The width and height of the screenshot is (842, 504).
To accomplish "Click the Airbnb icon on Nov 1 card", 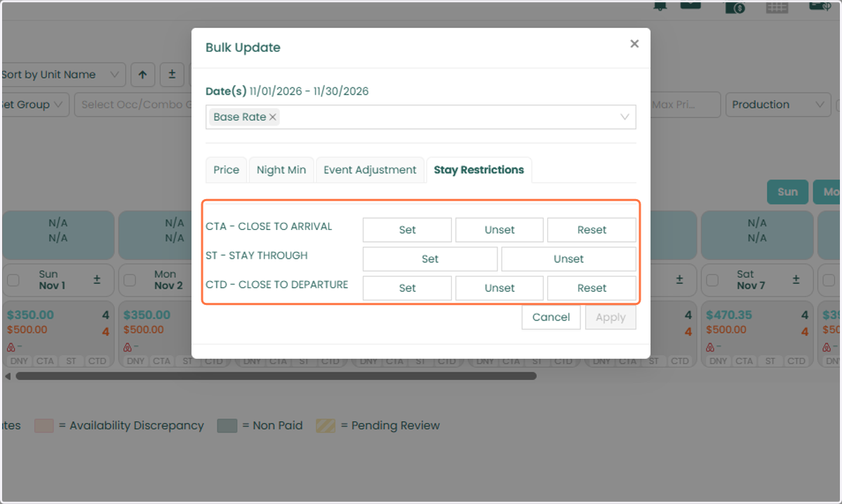I will (11, 347).
